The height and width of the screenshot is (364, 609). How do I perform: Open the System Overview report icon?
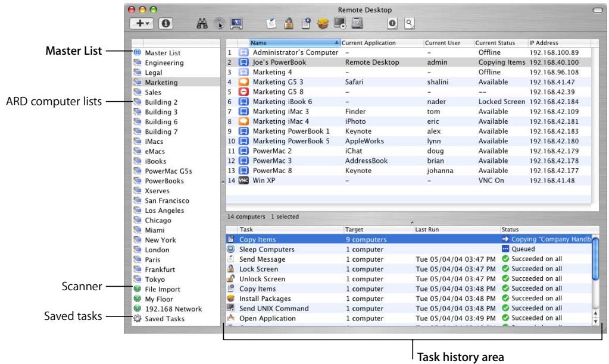(x=392, y=23)
